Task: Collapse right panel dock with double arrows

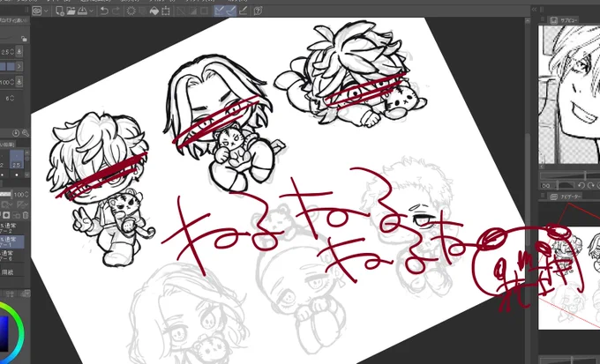Action: [x=535, y=10]
